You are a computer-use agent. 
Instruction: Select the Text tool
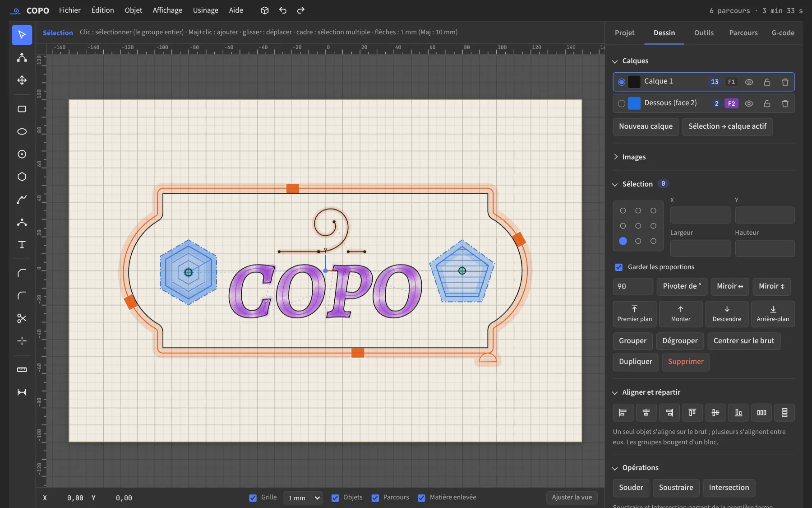pyautogui.click(x=22, y=244)
